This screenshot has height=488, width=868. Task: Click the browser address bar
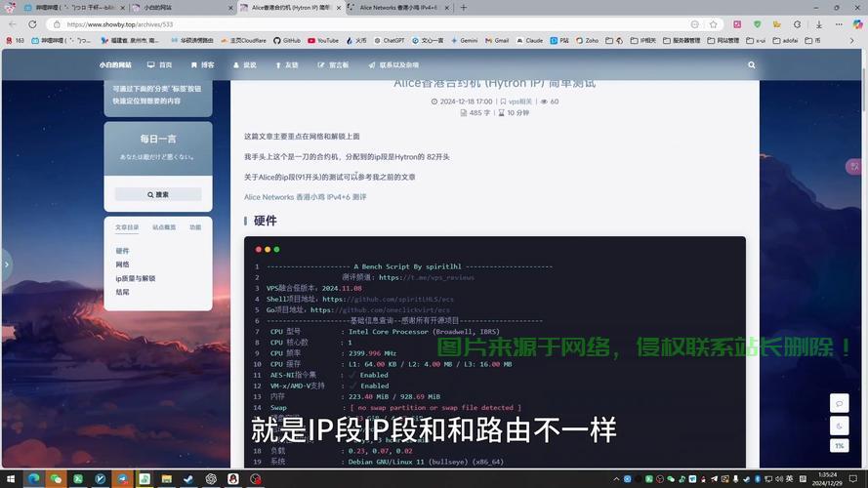click(x=371, y=24)
